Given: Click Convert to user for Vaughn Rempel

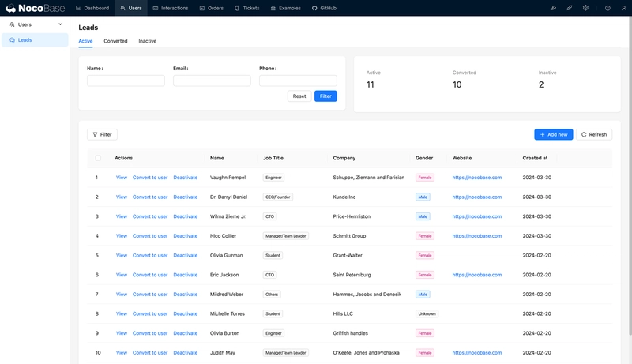Looking at the screenshot, I should click(150, 178).
